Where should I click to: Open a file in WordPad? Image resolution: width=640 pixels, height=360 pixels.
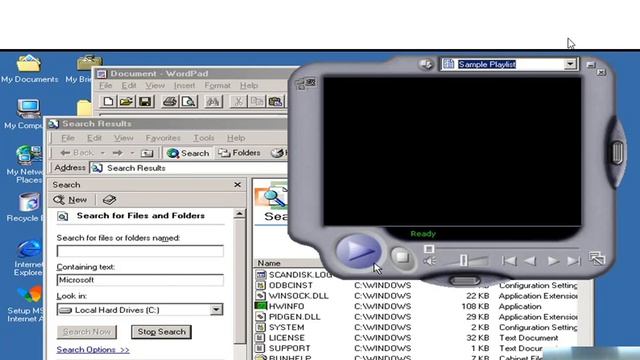point(127,101)
